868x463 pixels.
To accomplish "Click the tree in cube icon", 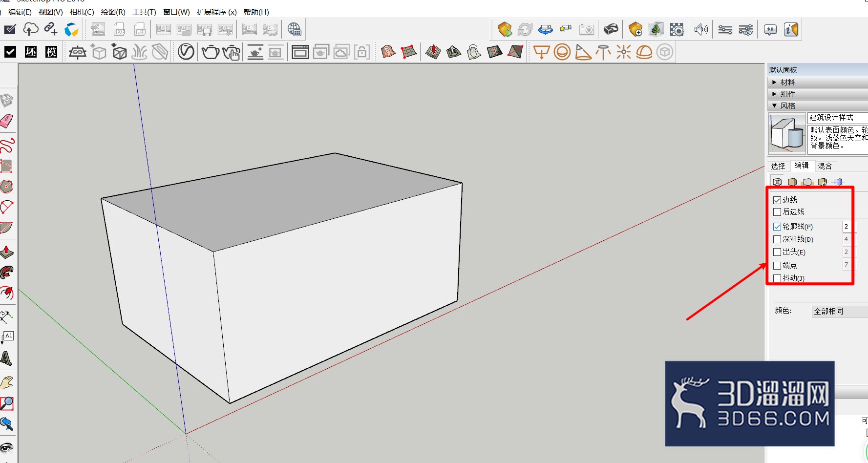I will pos(656,30).
